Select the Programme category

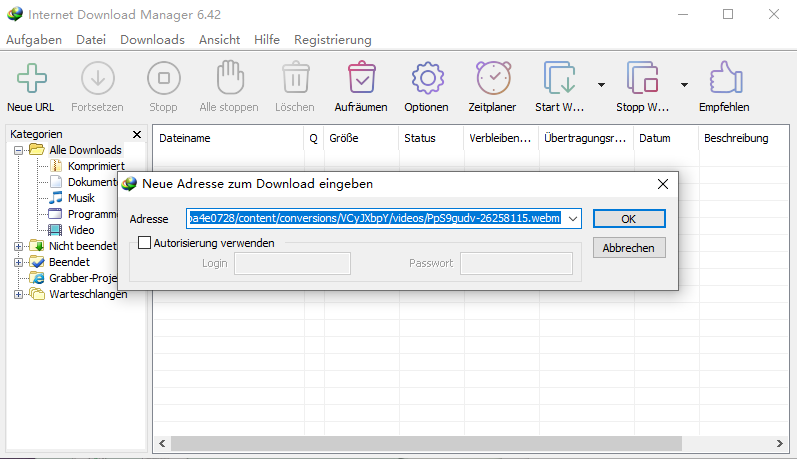point(93,214)
